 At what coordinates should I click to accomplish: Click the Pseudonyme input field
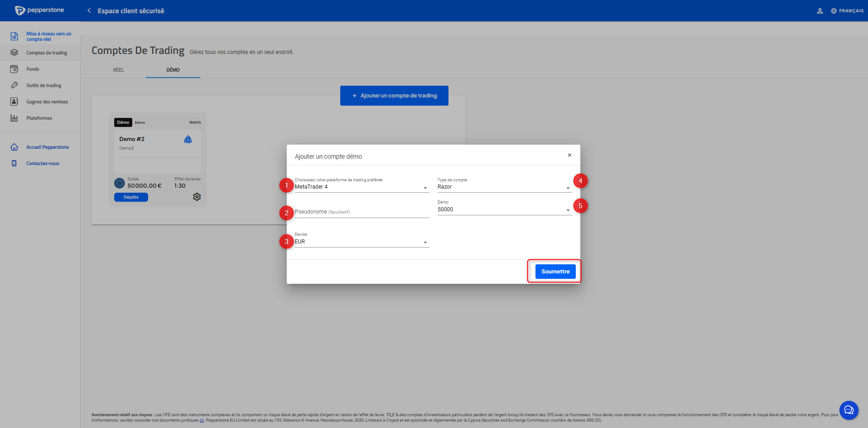tap(362, 212)
